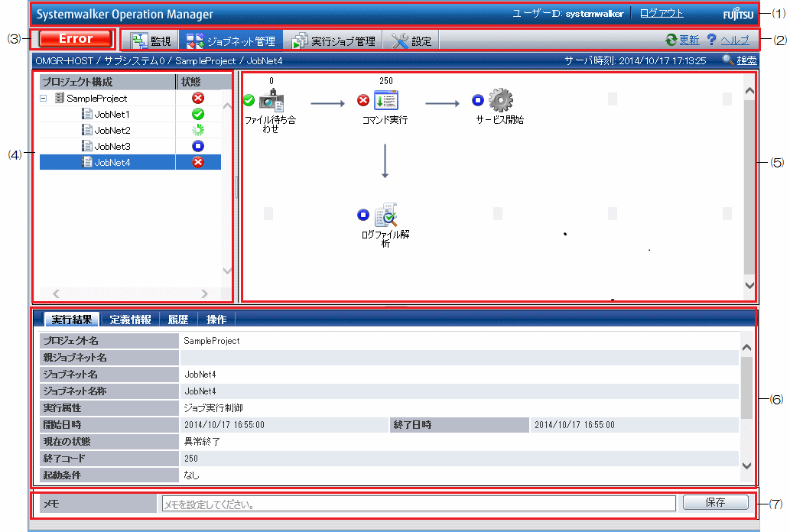Click the Save (保存) button
This screenshot has width=790, height=532.
(715, 502)
